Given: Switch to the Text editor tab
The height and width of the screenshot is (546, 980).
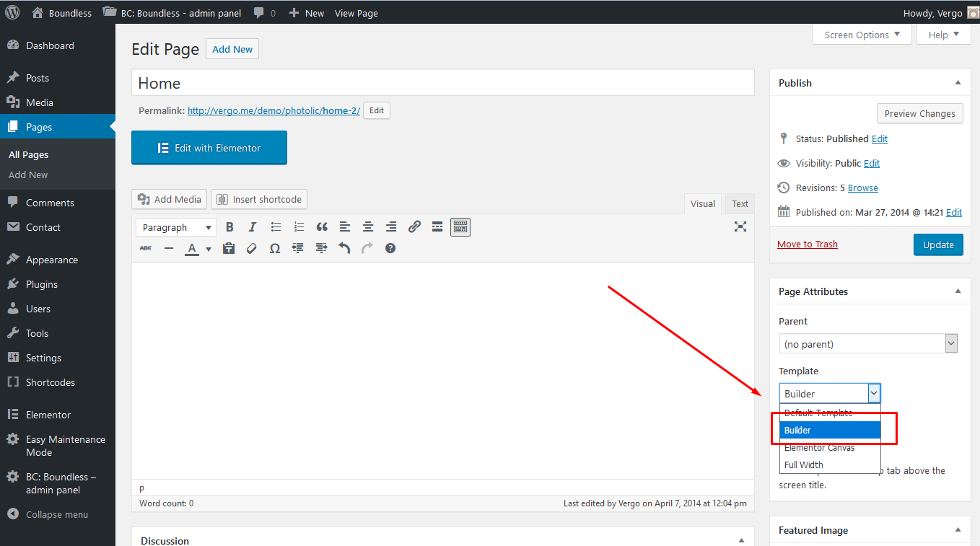Looking at the screenshot, I should pos(740,203).
